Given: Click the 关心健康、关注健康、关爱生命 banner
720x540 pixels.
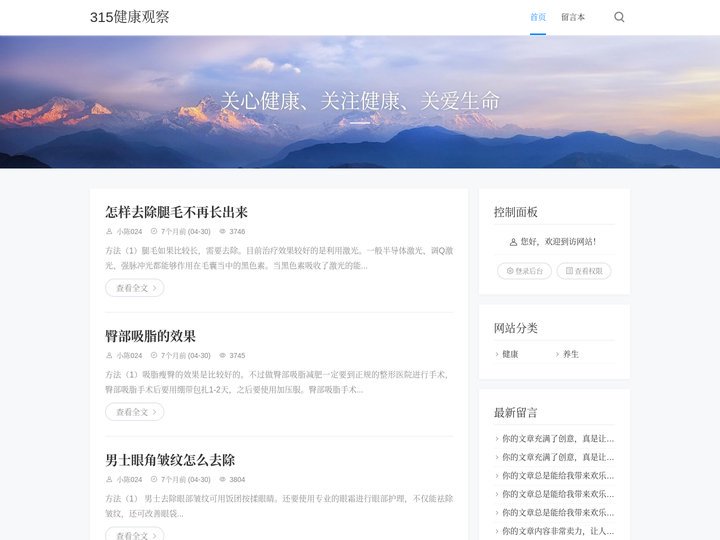Looking at the screenshot, I should 360,101.
